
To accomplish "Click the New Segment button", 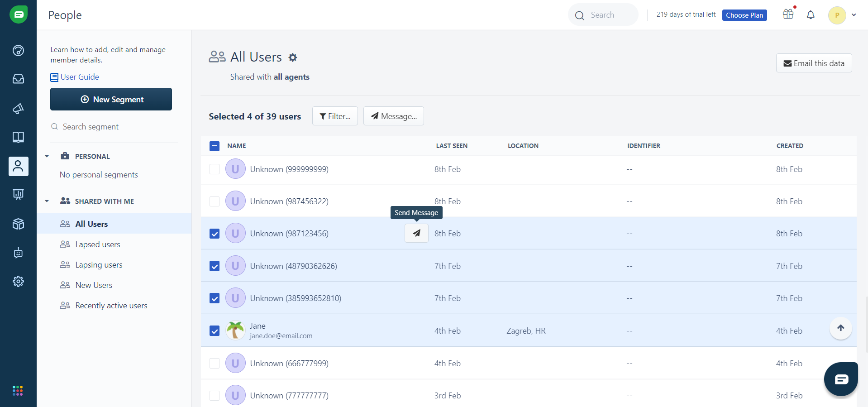I will [x=111, y=99].
